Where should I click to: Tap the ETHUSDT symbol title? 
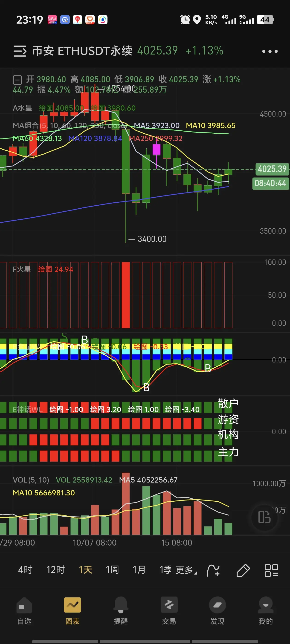(x=82, y=51)
